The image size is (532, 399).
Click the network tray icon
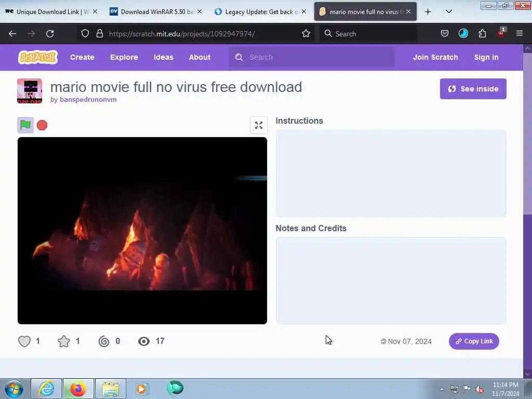(x=454, y=390)
